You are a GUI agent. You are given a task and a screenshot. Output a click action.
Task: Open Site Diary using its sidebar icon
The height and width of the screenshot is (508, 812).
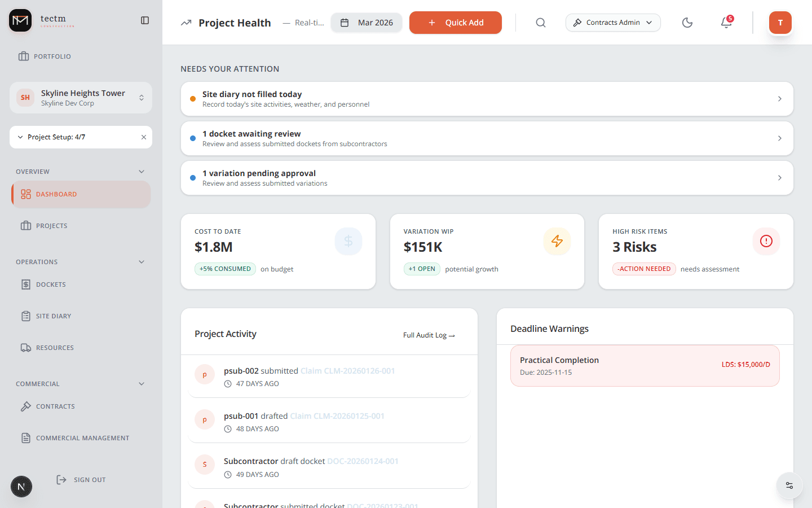click(x=25, y=316)
